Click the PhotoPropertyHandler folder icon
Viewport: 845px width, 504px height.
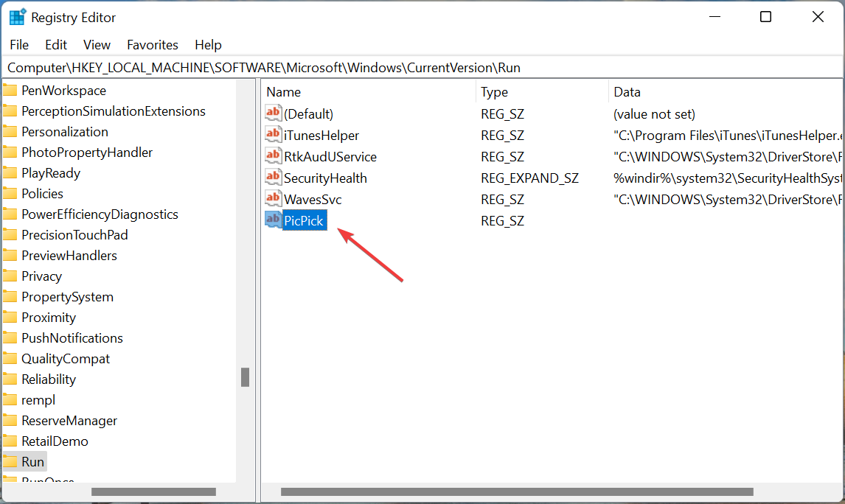coord(10,153)
